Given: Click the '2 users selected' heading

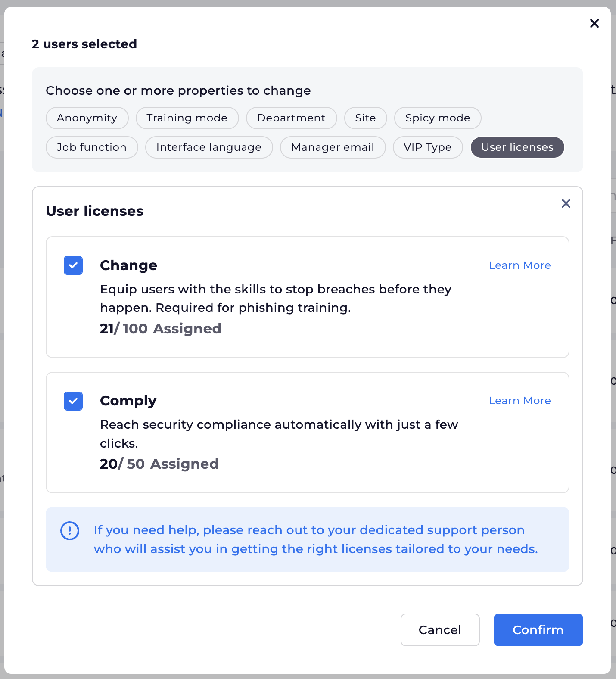Looking at the screenshot, I should point(84,44).
